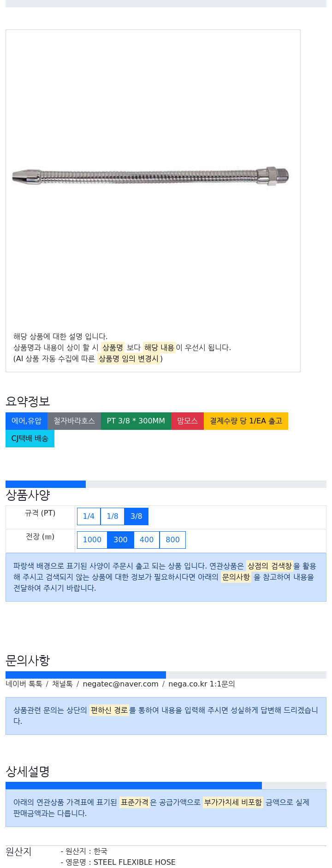The image size is (332, 868).
Task: Click the 에어,유압 category tag
Action: (x=26, y=421)
